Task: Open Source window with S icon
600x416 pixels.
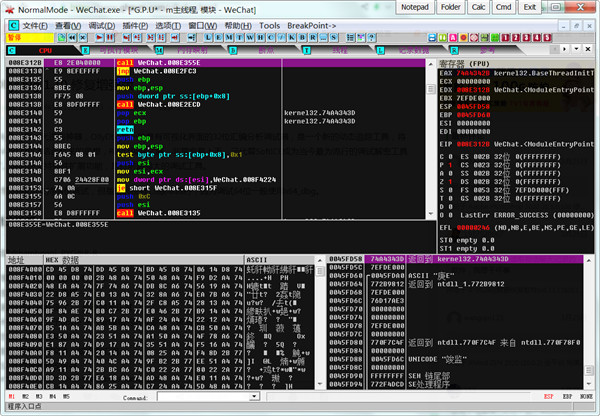Action: (x=334, y=38)
